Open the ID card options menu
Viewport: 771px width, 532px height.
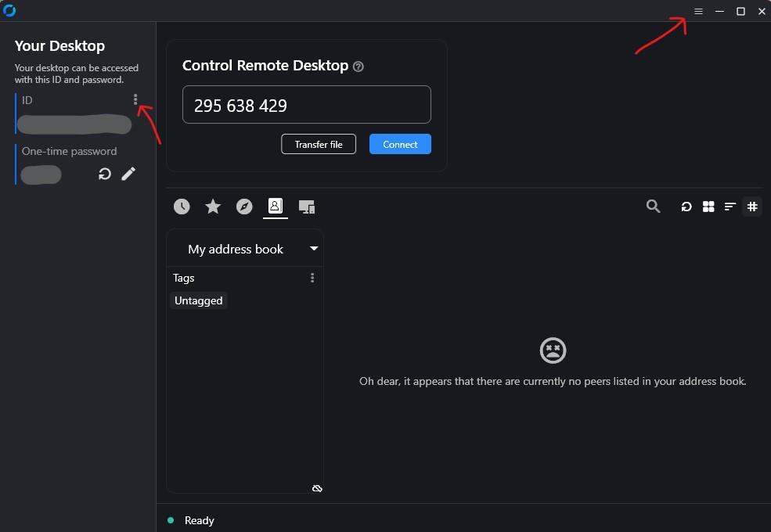click(x=135, y=99)
